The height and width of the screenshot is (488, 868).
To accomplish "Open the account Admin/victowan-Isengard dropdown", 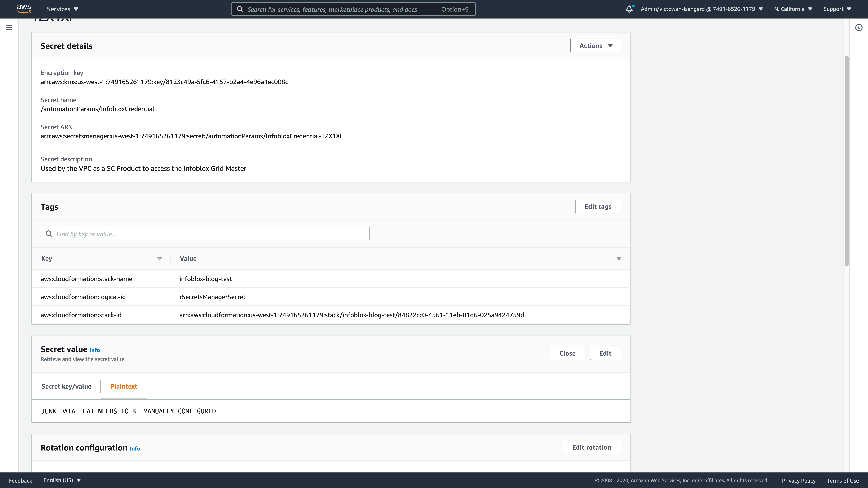I will 702,9.
